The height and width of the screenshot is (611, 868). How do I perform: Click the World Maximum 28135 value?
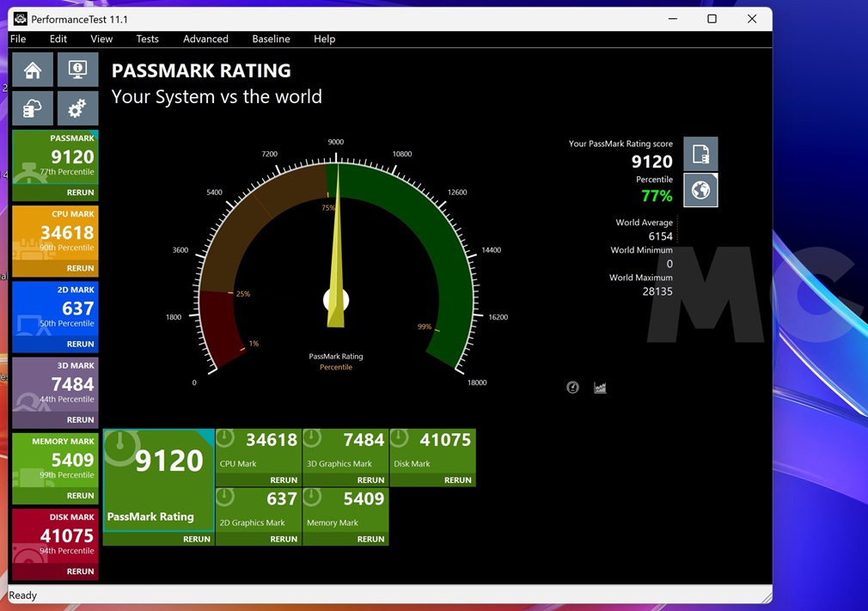tap(657, 291)
